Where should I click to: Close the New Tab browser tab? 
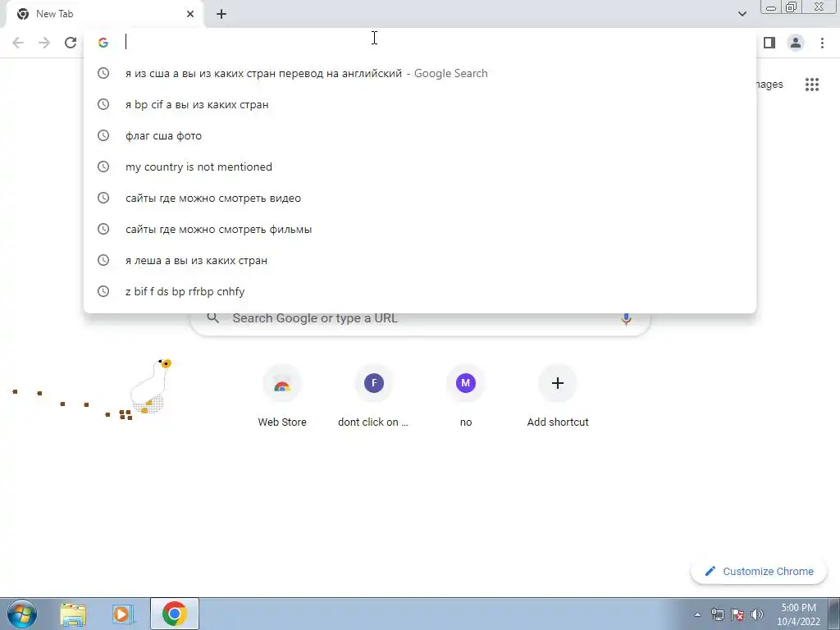tap(190, 14)
